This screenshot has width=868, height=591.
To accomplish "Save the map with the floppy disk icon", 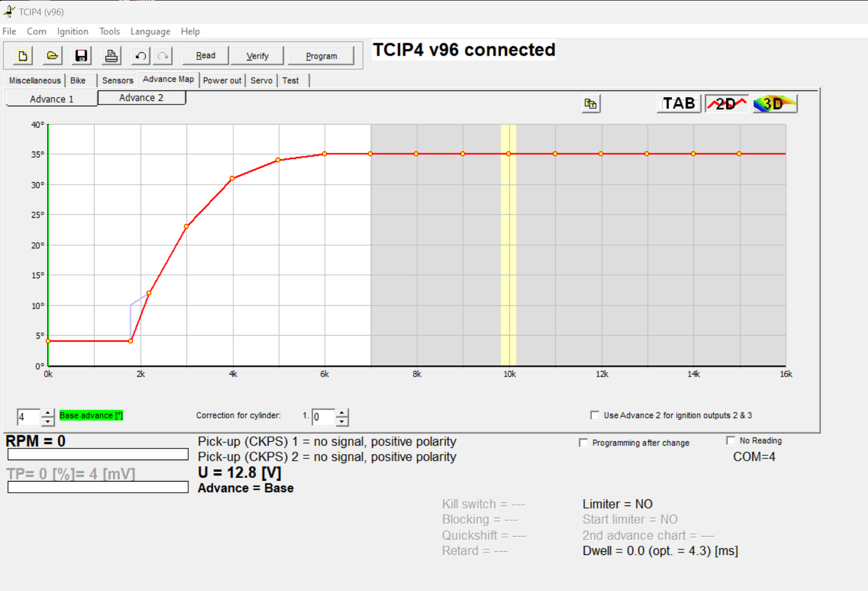I will tap(81, 56).
